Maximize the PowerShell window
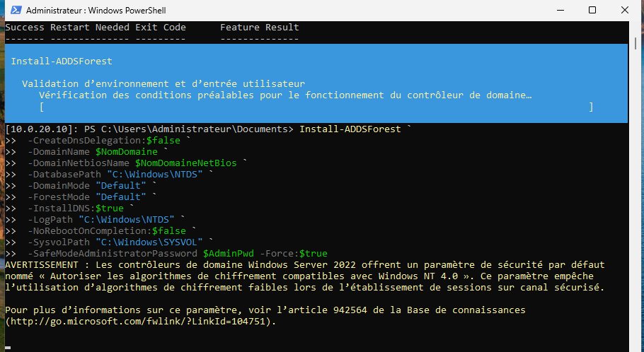This screenshot has height=352, width=644. click(x=592, y=10)
